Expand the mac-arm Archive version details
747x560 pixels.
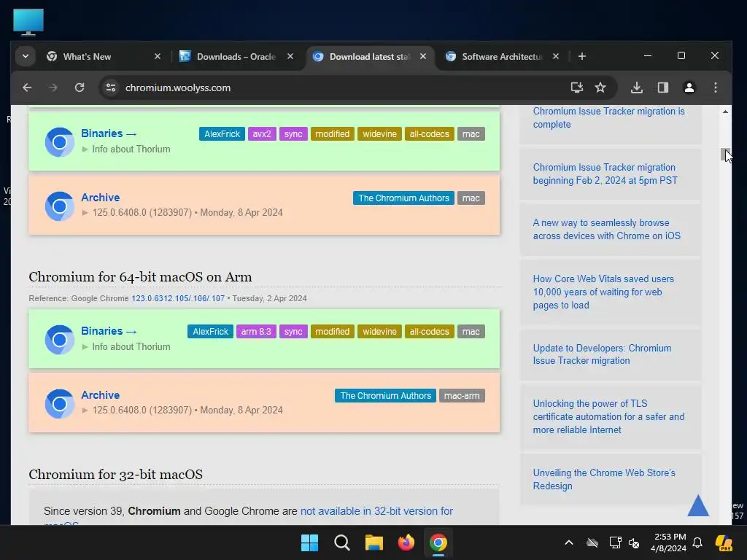pos(182,410)
